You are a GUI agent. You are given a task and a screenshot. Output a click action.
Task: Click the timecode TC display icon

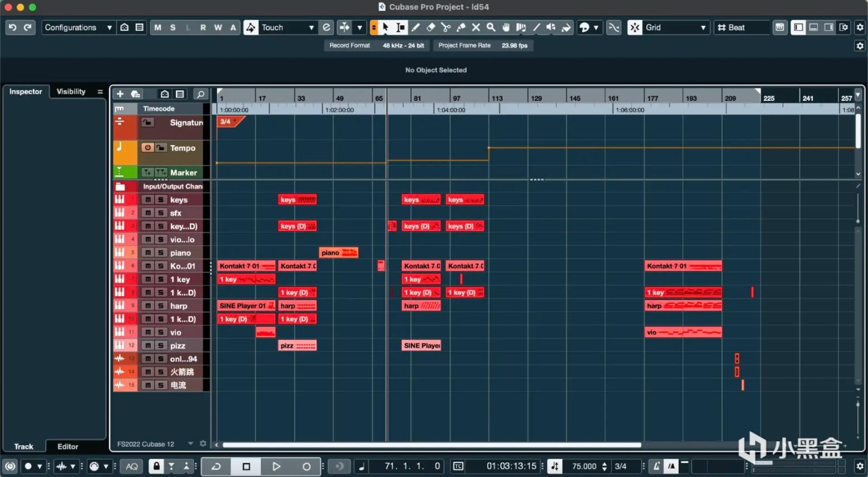click(x=458, y=466)
